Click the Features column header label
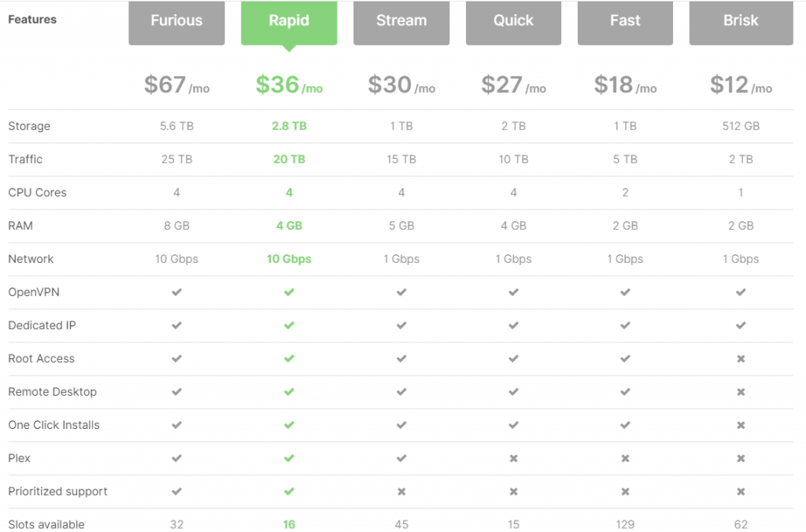The image size is (806, 532). point(32,19)
